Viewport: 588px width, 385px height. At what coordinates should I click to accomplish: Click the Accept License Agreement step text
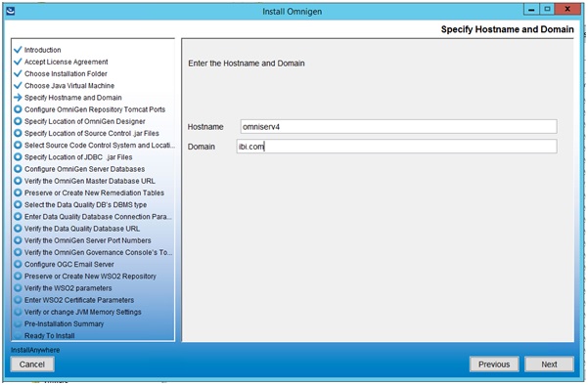point(66,62)
